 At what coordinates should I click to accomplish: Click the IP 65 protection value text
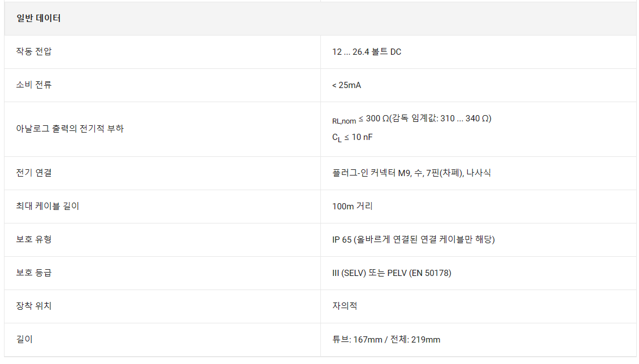413,239
